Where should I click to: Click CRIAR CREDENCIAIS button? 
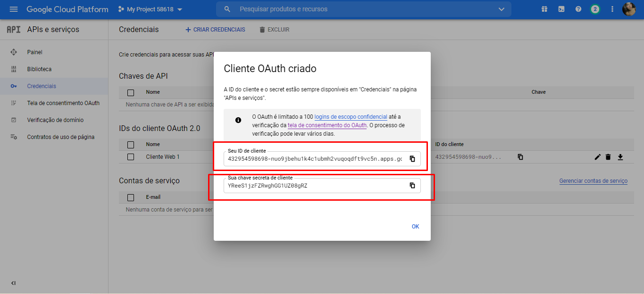click(215, 30)
